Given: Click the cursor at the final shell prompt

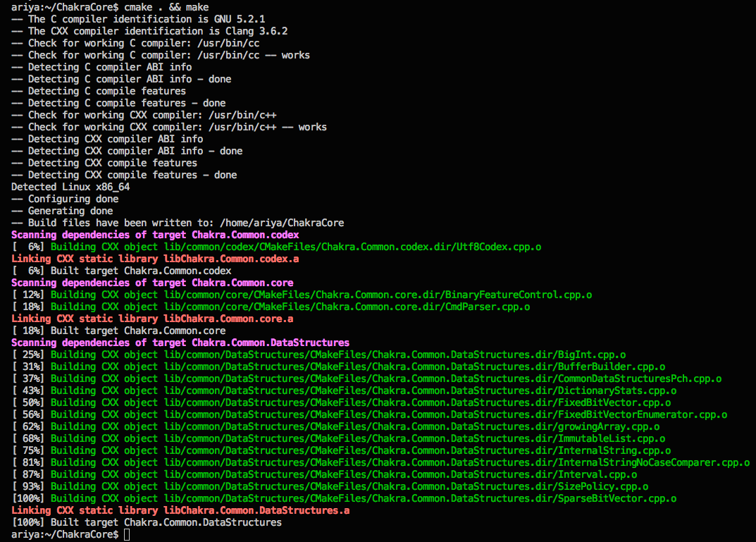Looking at the screenshot, I should 127,534.
